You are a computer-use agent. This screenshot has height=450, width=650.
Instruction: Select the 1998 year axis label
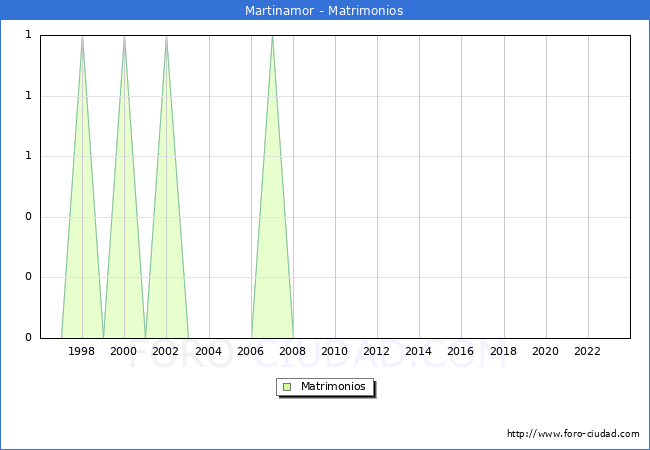81,351
